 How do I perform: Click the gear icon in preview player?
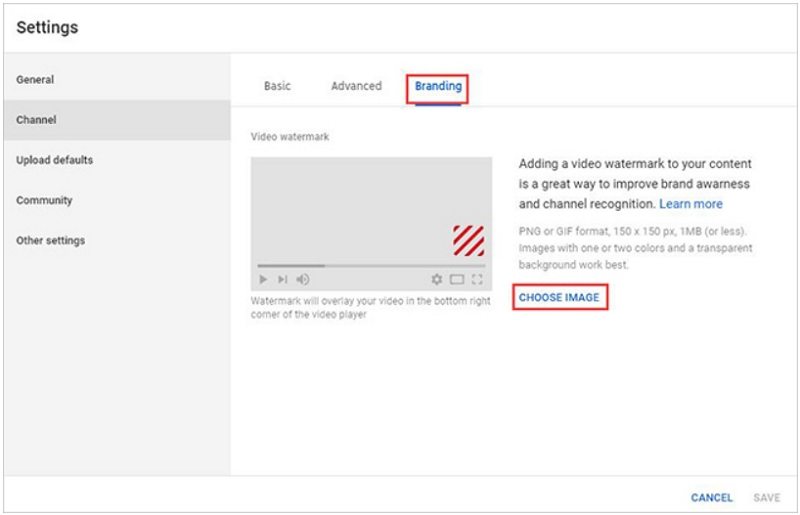coord(436,280)
